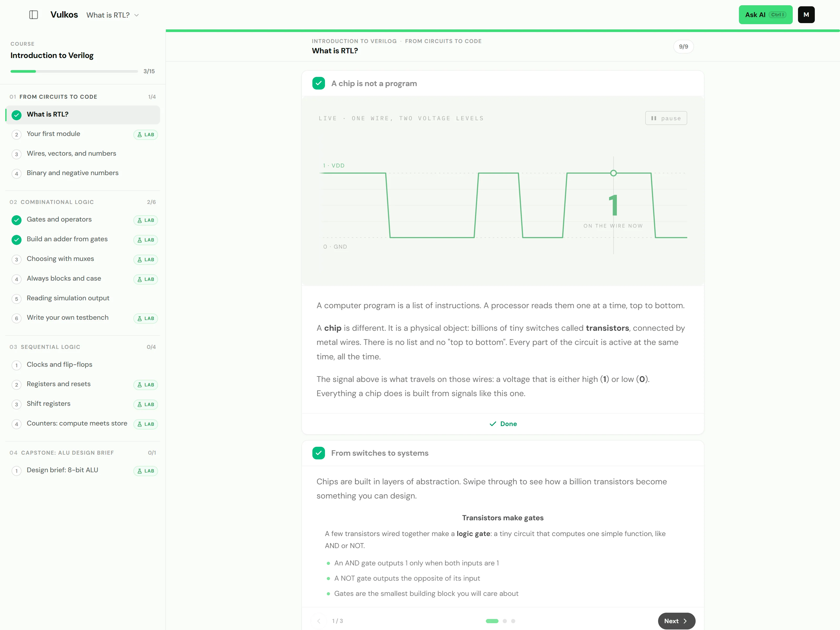Select the active first slide indicator
840x630 pixels.
tap(492, 621)
